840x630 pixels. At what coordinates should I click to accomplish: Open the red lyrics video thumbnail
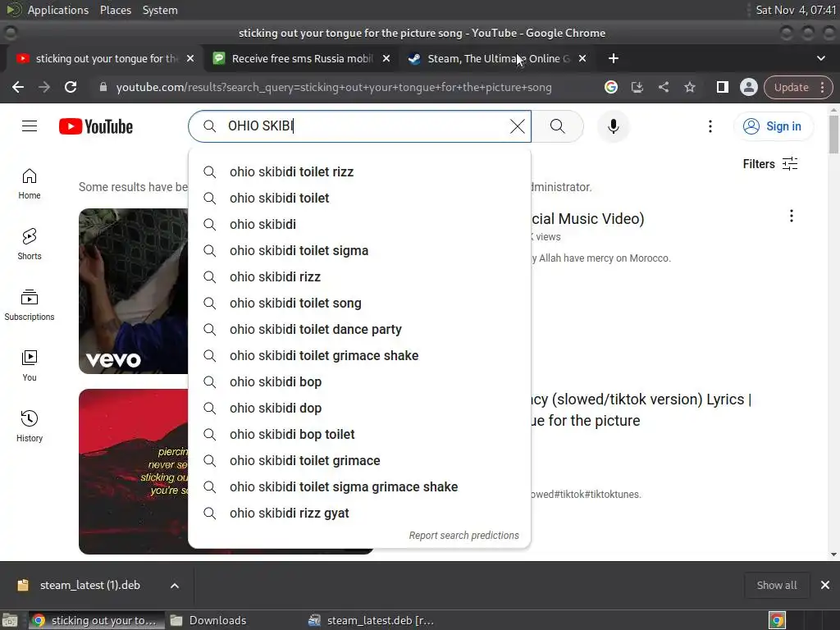[133, 472]
